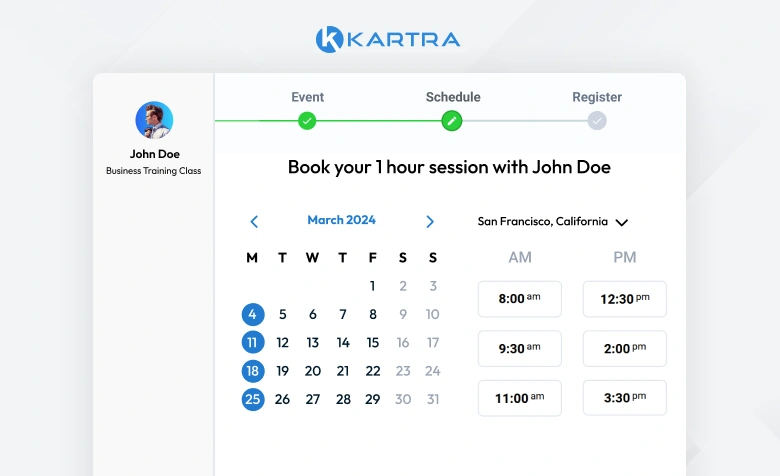The width and height of the screenshot is (780, 476).
Task: Expand the San Francisco timezone dropdown
Action: point(553,221)
